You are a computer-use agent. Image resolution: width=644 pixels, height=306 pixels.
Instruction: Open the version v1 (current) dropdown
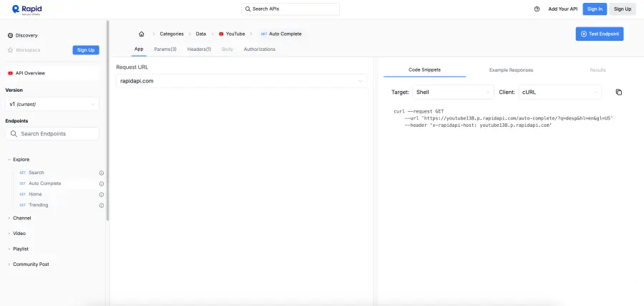tap(52, 105)
